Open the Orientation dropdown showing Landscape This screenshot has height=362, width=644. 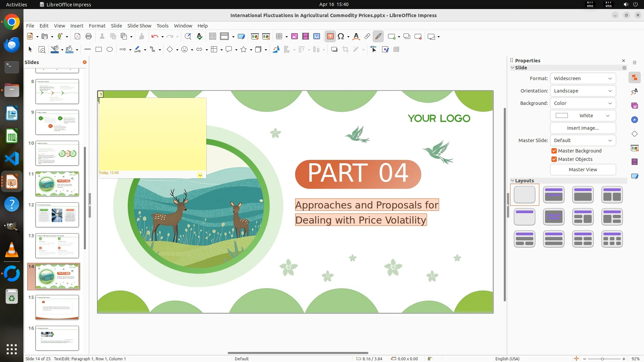click(x=583, y=91)
